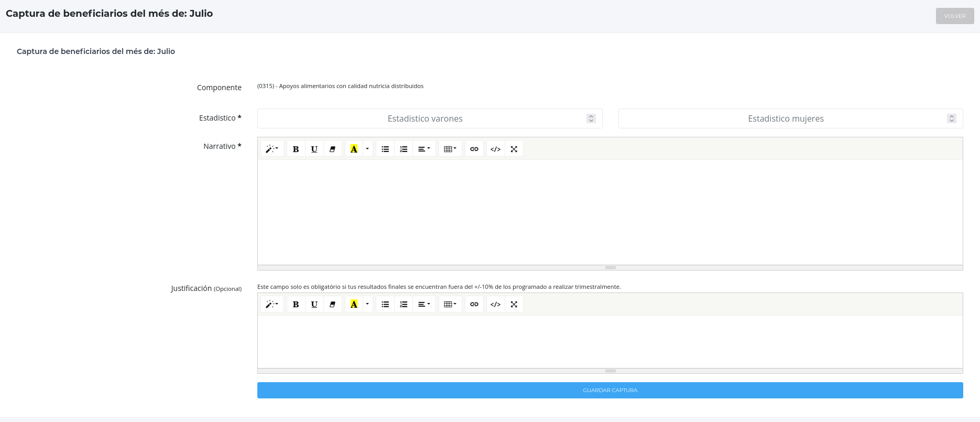The image size is (980, 422).
Task: Click inside the Narrativo text area
Action: click(610, 212)
